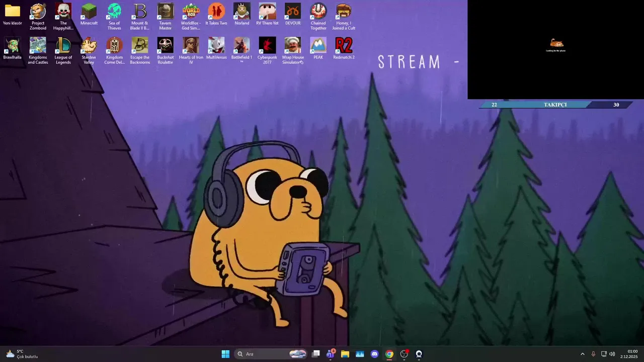Click the cat overlay in black panel
Screen dimensions: 644x362
pyautogui.click(x=556, y=44)
